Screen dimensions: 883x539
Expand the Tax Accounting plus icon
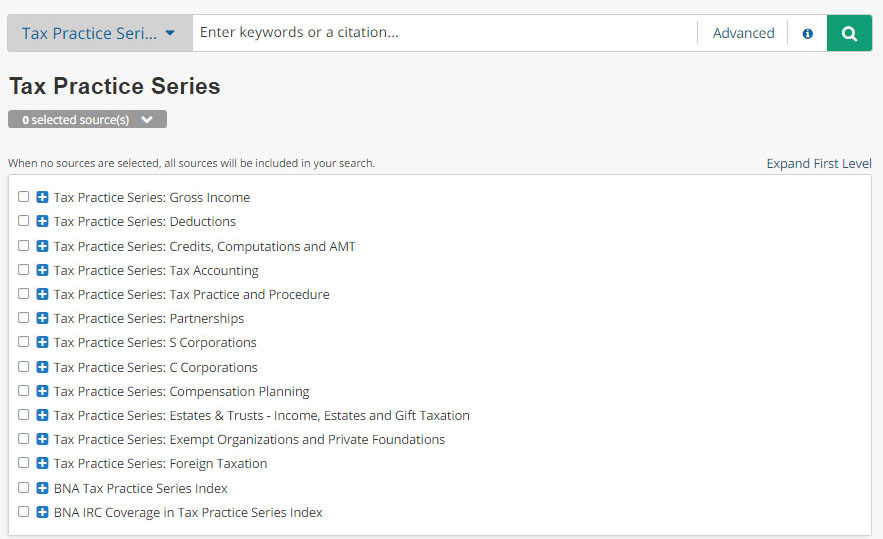[x=42, y=270]
